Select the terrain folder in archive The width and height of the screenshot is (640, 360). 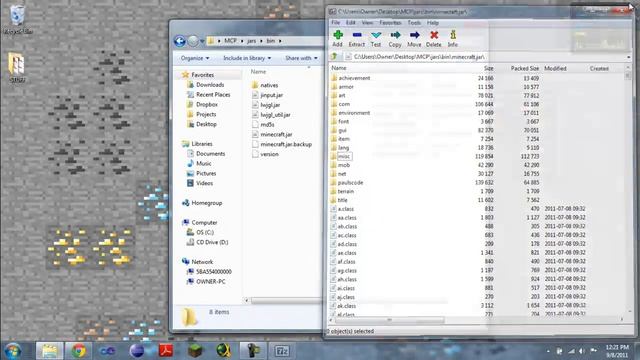pyautogui.click(x=345, y=191)
